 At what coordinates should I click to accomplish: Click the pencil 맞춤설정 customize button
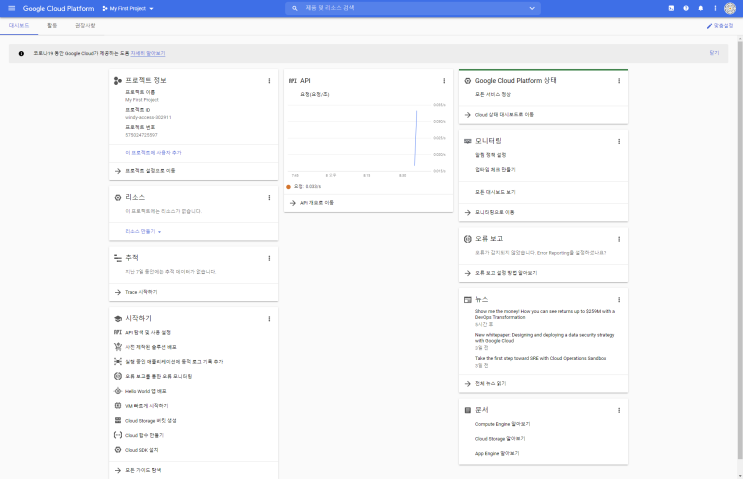coord(720,26)
